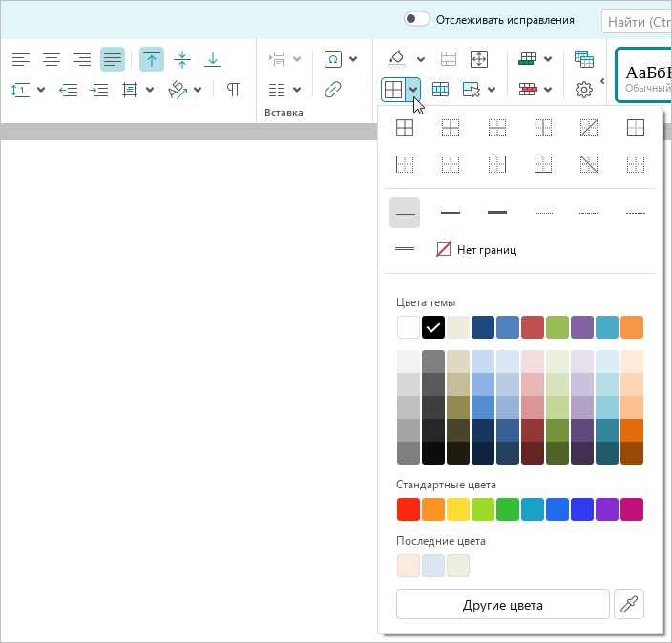
Task: Open delete rows red dropdown
Action: [x=548, y=90]
